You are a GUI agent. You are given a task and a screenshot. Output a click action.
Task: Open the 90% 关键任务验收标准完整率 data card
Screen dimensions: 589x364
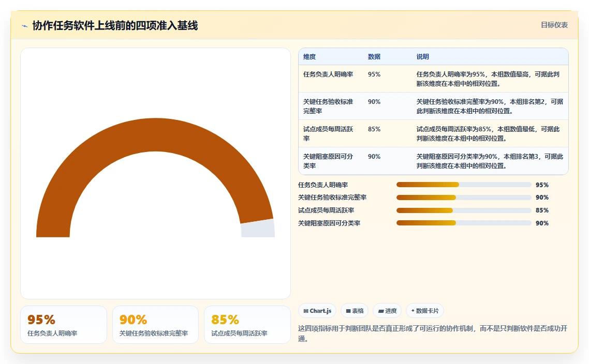[155, 325]
